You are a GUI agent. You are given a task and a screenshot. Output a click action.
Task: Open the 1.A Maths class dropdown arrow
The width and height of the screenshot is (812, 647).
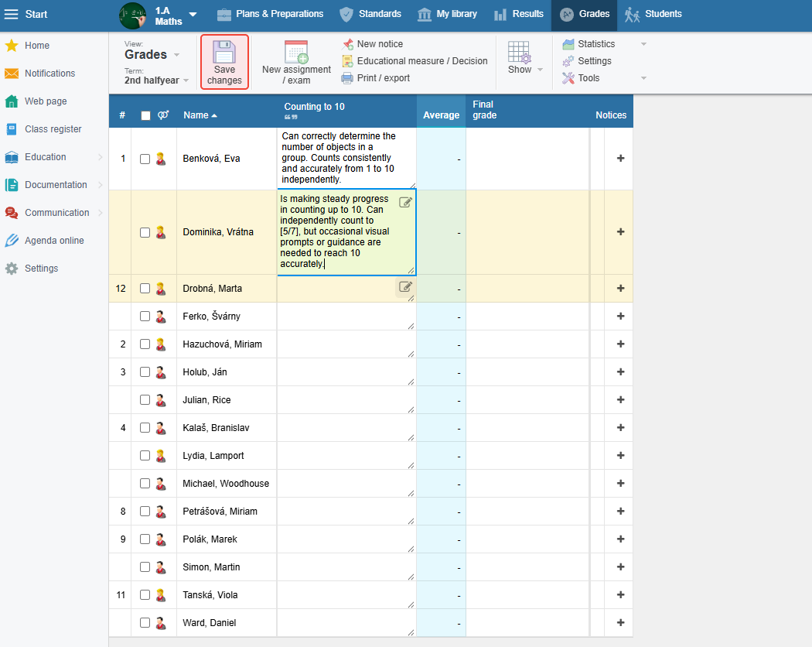[x=193, y=15]
